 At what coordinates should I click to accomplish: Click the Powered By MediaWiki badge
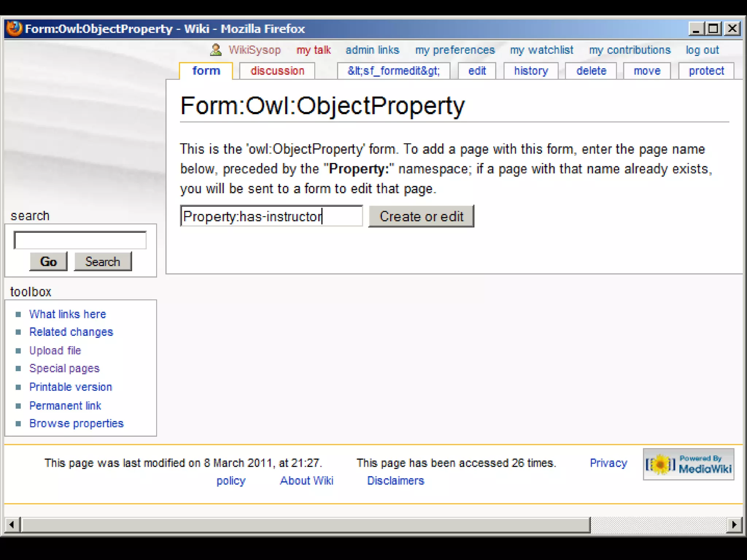(x=688, y=464)
